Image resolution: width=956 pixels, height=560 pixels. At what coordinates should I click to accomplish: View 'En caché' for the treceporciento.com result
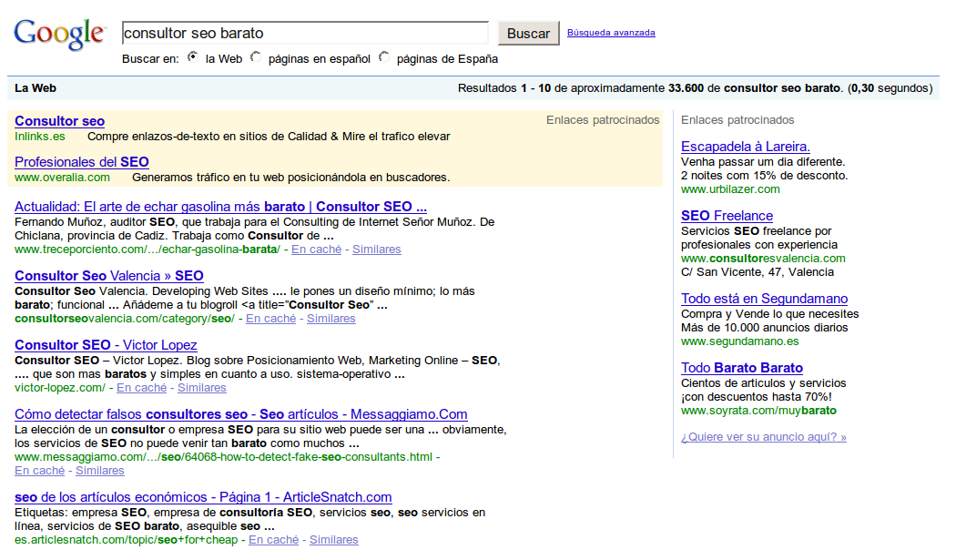tap(316, 249)
